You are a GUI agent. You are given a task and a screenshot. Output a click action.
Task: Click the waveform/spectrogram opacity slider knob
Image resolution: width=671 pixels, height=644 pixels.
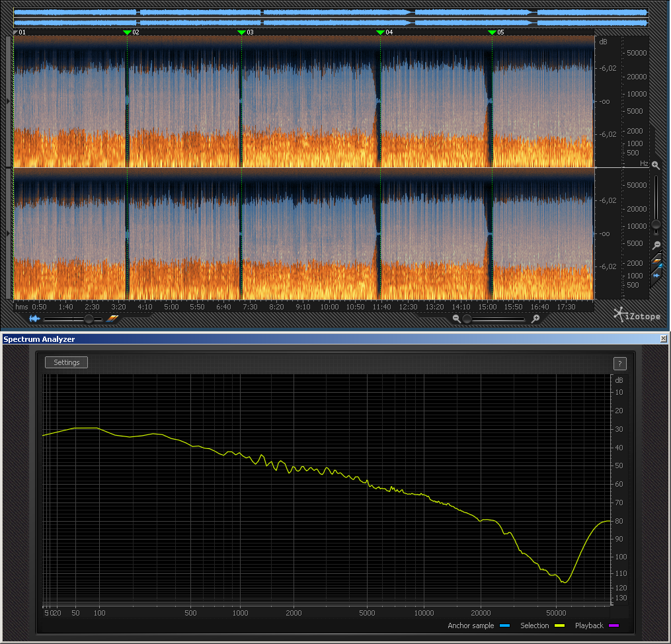[88, 319]
